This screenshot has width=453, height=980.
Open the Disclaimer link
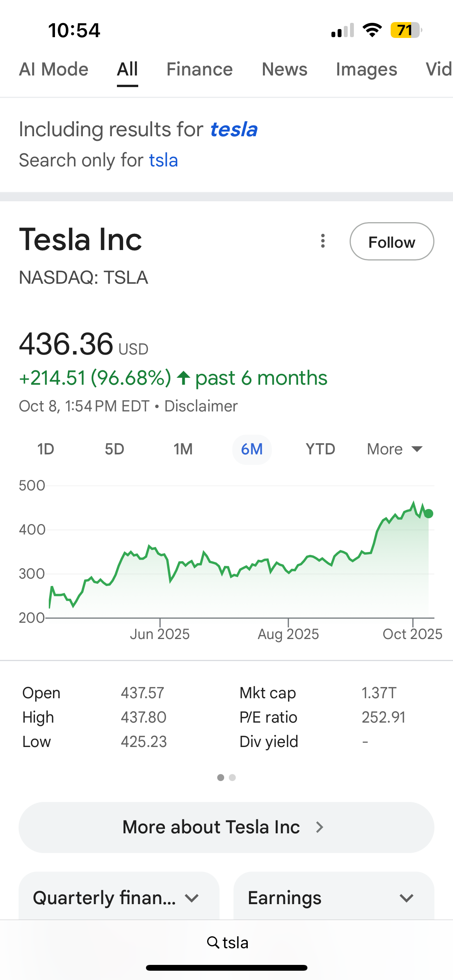pyautogui.click(x=201, y=406)
